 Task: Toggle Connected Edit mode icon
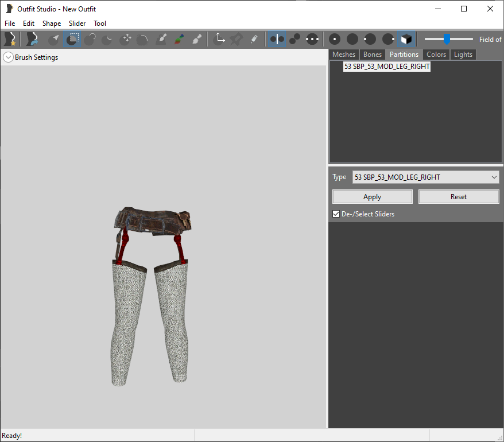[294, 39]
